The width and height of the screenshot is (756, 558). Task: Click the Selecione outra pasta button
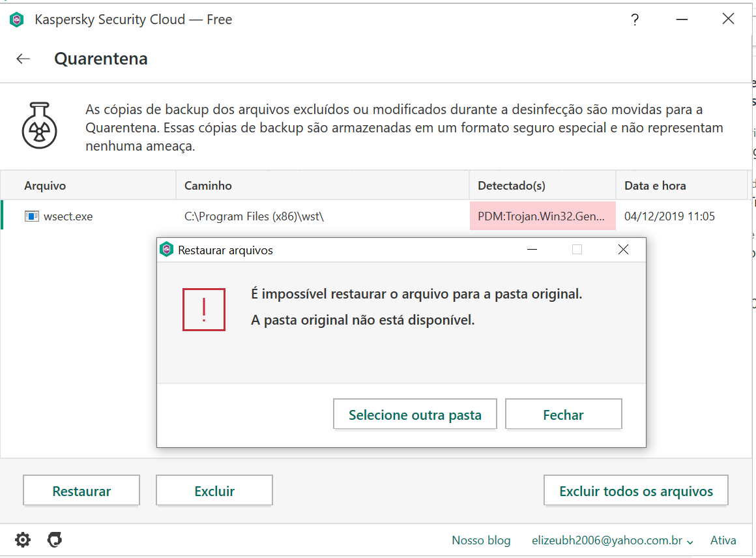415,415
